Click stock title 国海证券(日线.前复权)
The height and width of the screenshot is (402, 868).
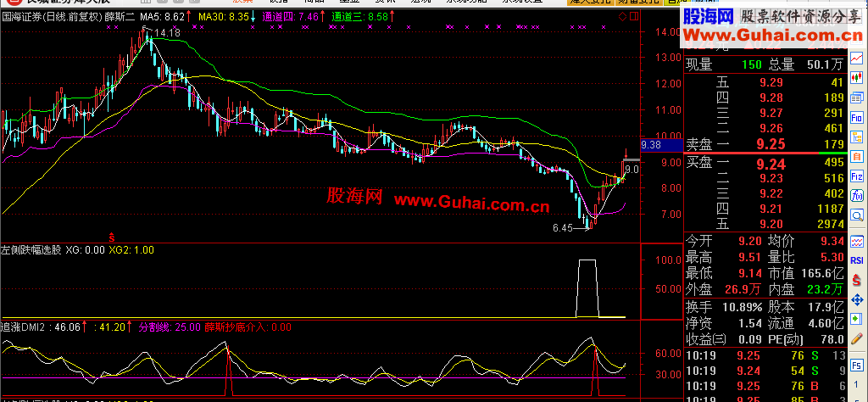pos(52,17)
